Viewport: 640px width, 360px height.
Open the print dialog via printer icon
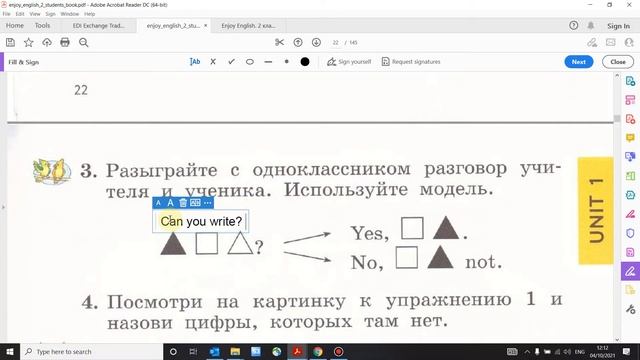(x=65, y=42)
